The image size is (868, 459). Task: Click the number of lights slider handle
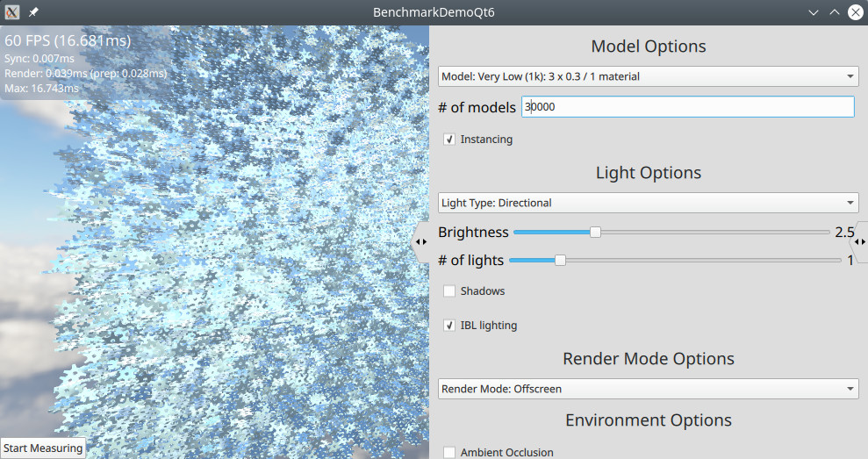pyautogui.click(x=560, y=261)
